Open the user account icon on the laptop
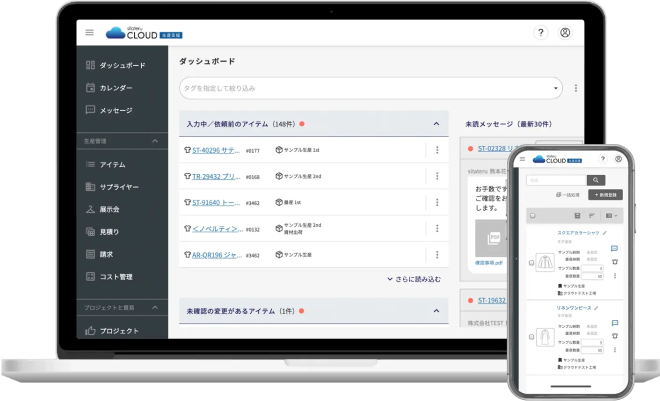 565,32
